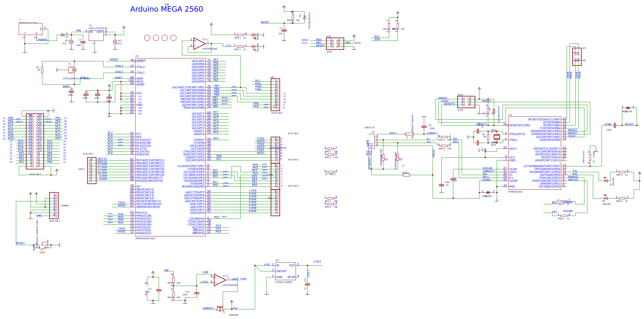Select the 18x2F-H8.5 double-row header
This screenshot has width=644, height=319.
click(35, 142)
